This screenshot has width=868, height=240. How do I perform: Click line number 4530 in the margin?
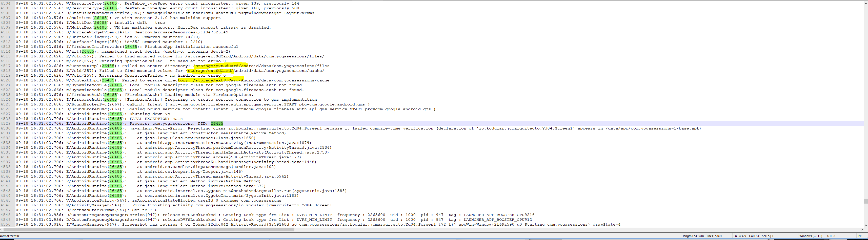click(6, 128)
